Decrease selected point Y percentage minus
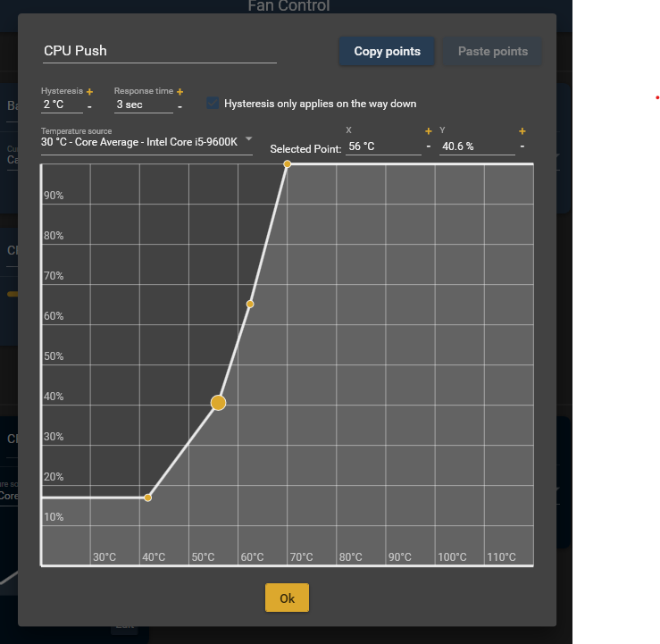 point(522,147)
